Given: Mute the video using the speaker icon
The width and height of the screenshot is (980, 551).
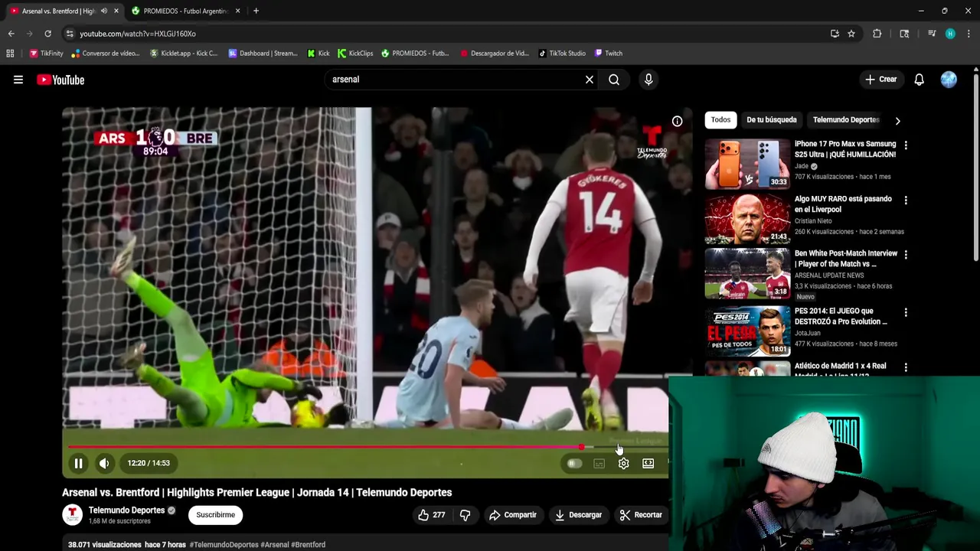Looking at the screenshot, I should tap(104, 463).
